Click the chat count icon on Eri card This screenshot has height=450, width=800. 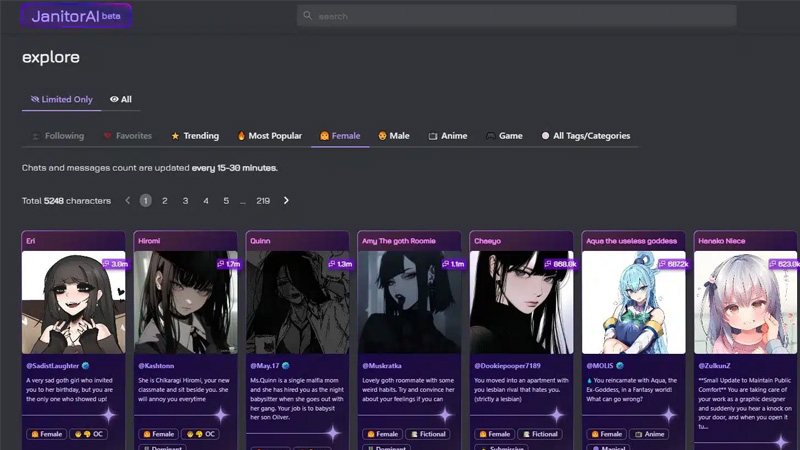(107, 264)
